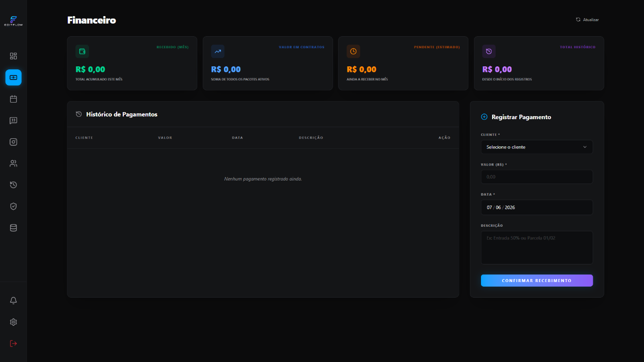644x362 pixels.
Task: Click the purple history icon on Total Histórico card
Action: 489,51
